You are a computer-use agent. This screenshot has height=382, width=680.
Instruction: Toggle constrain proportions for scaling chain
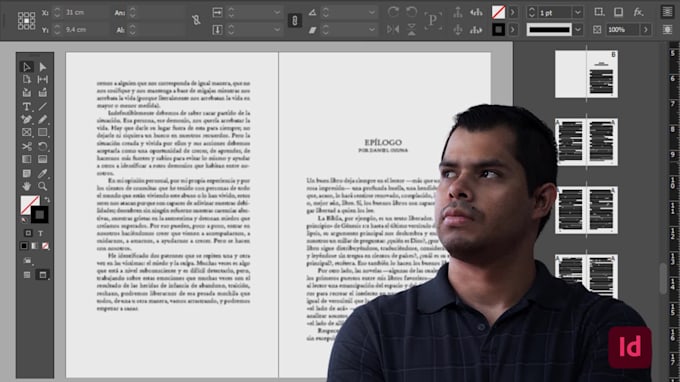pyautogui.click(x=294, y=20)
